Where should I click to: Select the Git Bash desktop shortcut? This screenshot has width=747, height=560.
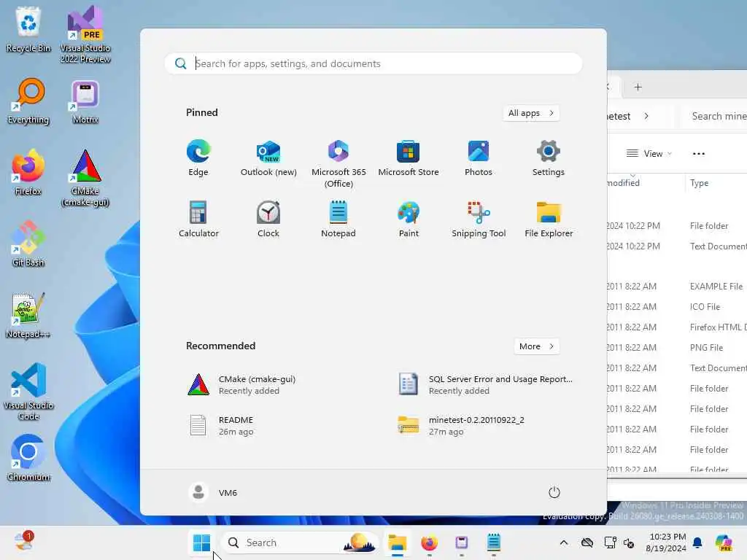point(28,244)
